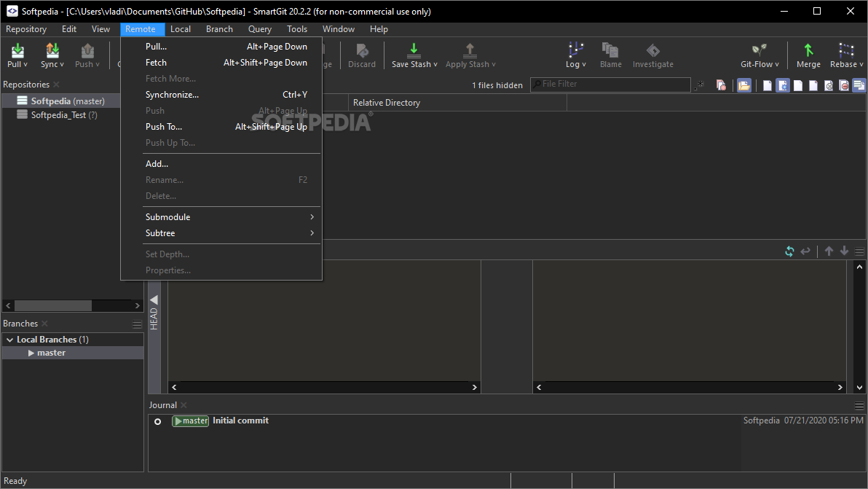Click the Merge toolbar icon

click(x=808, y=50)
